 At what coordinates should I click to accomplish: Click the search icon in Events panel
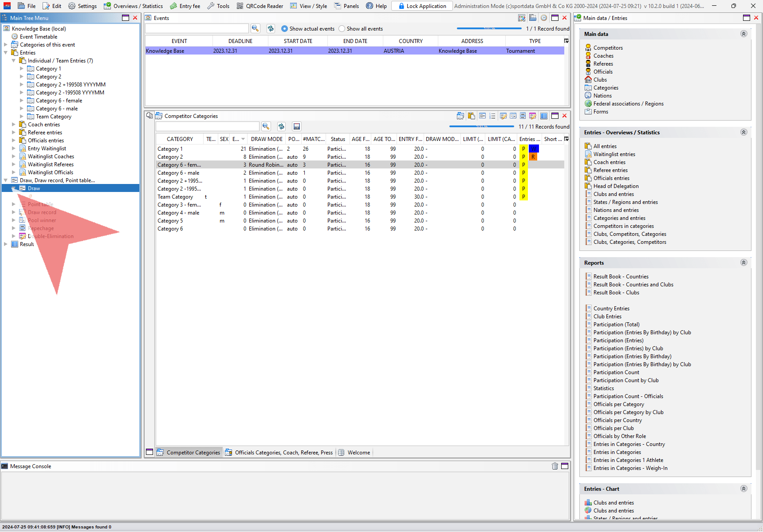pyautogui.click(x=255, y=28)
